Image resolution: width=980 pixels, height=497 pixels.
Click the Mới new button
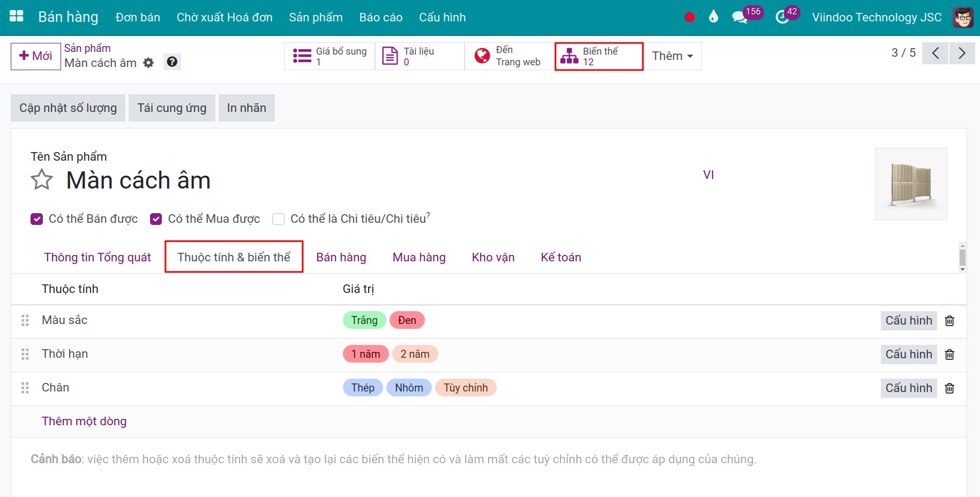click(36, 56)
